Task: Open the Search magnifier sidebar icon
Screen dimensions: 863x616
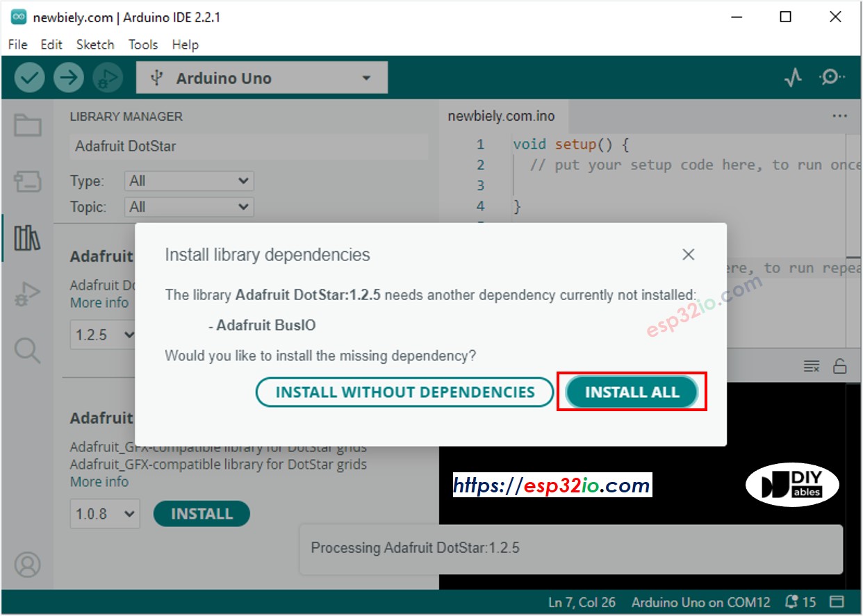Action: 28,351
